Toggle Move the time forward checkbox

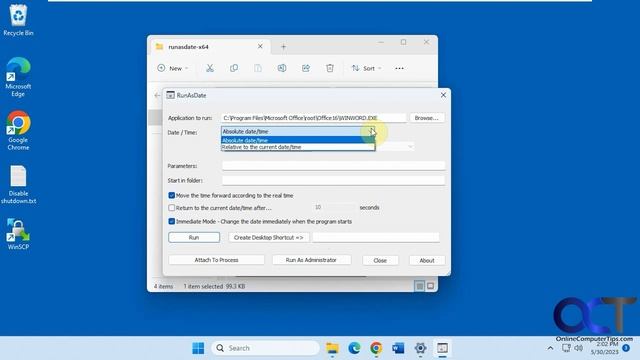click(171, 196)
